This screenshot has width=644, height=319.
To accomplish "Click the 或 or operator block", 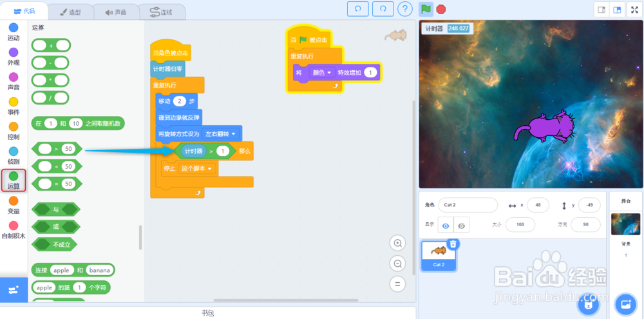I will (56, 226).
